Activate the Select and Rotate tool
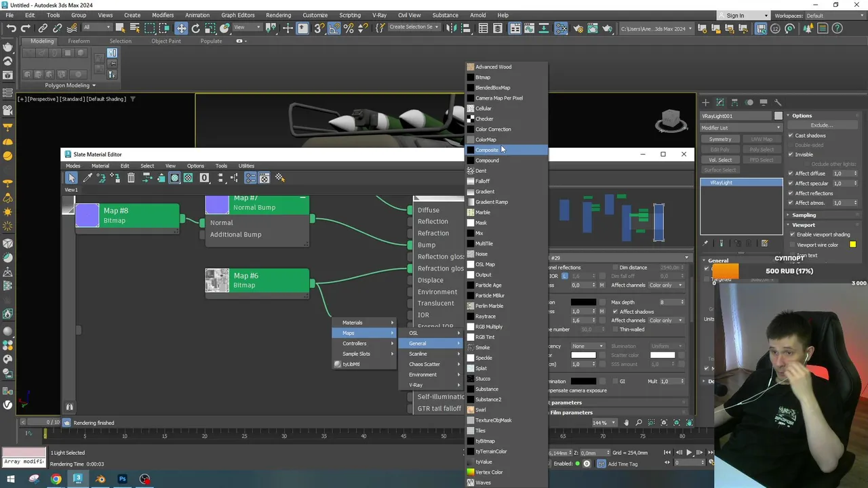 196,28
